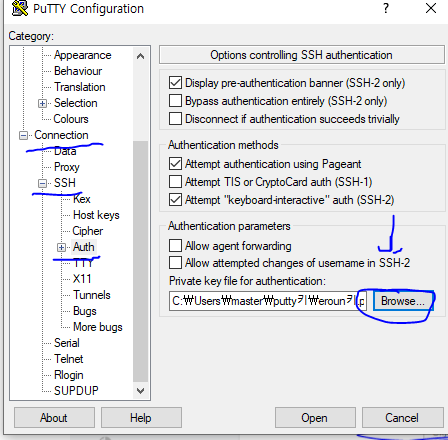Select the Proxy category
The image size is (448, 440).
67,167
